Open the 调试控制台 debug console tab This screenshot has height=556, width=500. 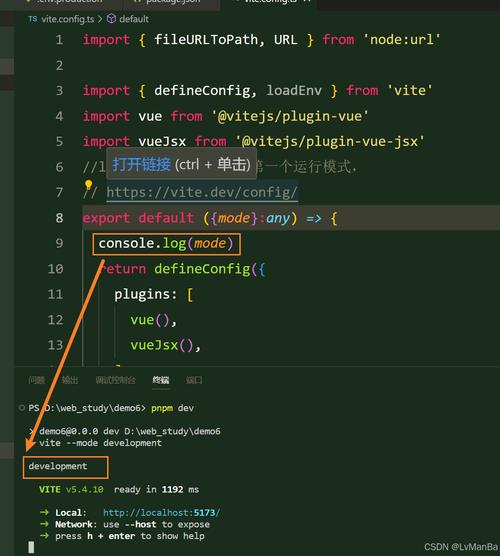116,380
